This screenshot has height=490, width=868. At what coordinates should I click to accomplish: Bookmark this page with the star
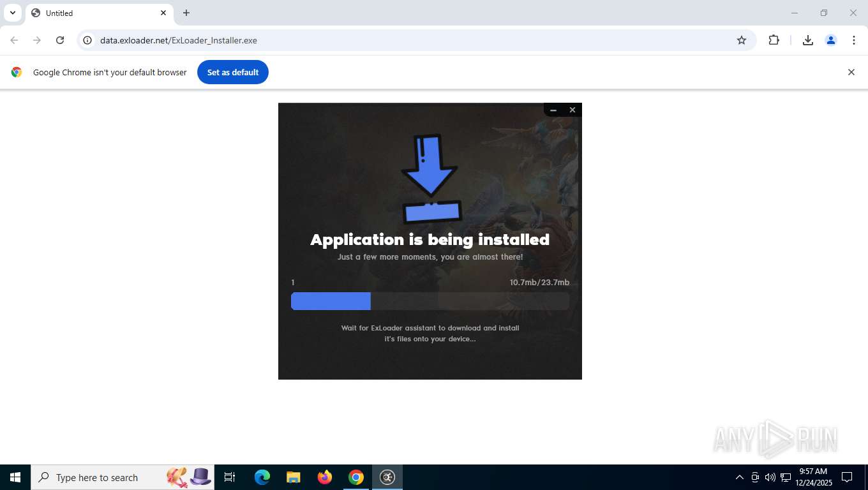tap(742, 40)
